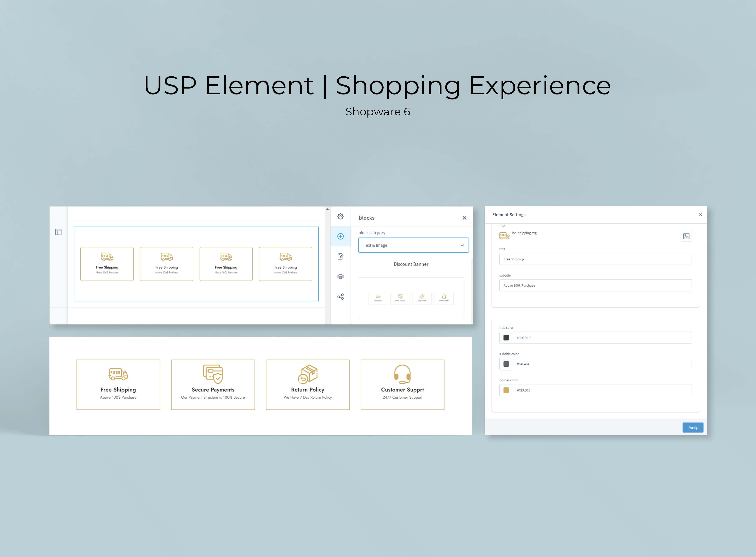This screenshot has height=557, width=756.
Task: Expand the block category dropdown
Action: coord(413,245)
